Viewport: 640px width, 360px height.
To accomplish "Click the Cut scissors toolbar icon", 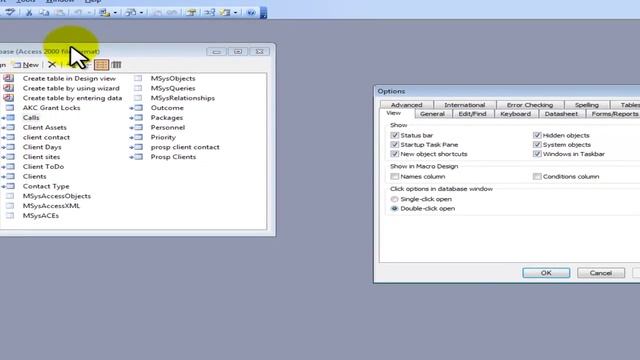I will (x=29, y=13).
